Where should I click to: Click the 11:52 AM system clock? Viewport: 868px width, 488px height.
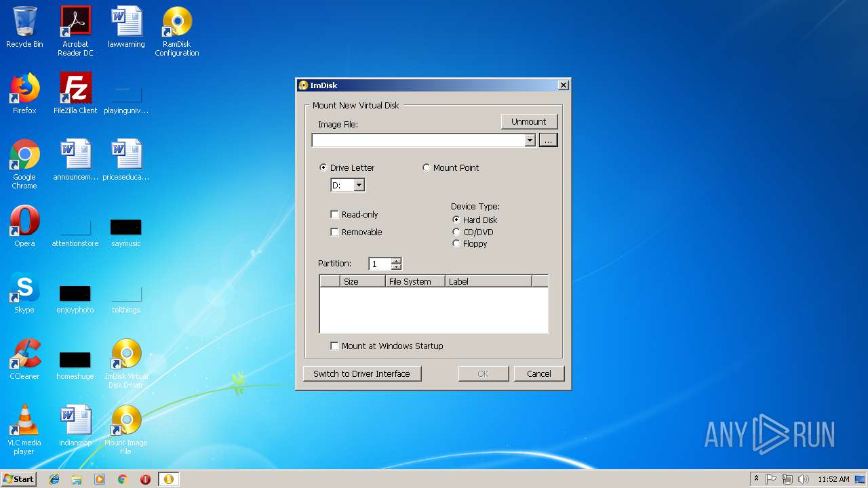833,479
